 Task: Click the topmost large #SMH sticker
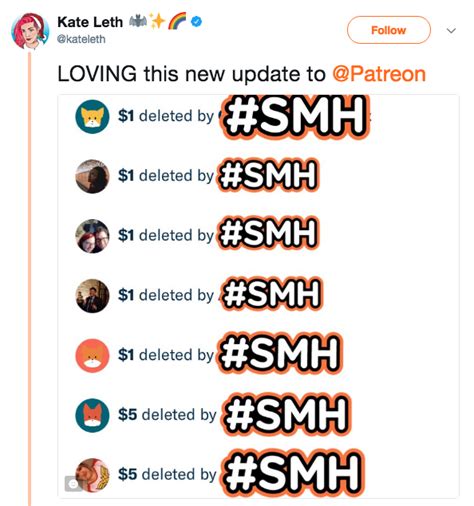295,117
